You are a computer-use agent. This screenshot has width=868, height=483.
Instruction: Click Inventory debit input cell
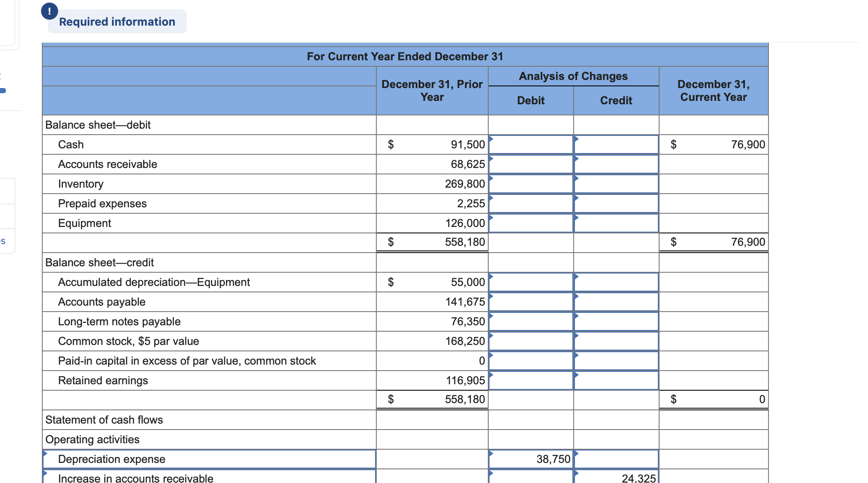point(531,184)
